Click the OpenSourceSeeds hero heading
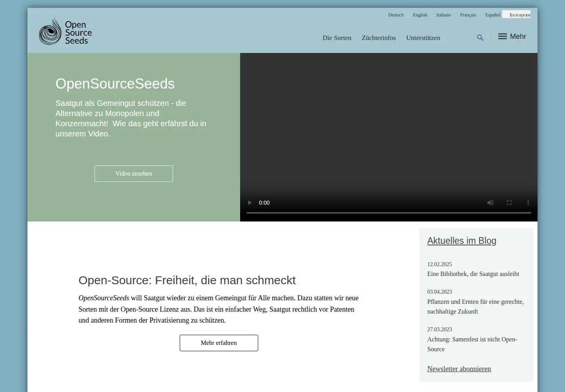 (x=115, y=84)
